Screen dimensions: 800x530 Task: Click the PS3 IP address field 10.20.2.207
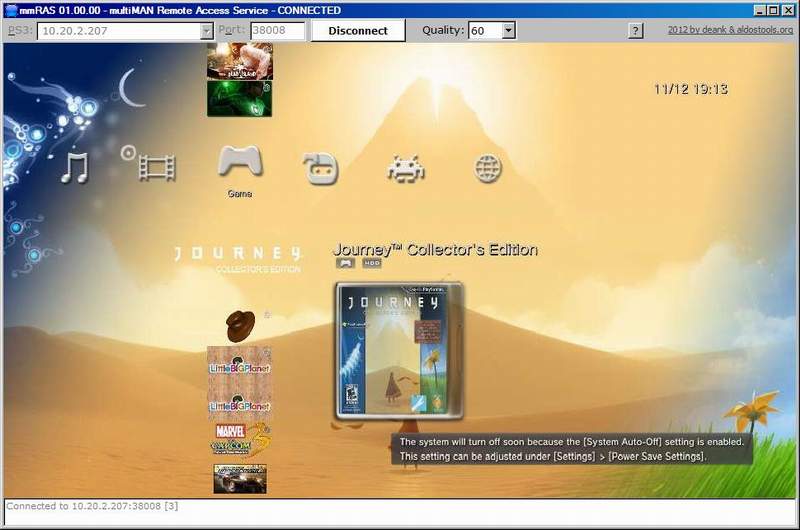(119, 31)
